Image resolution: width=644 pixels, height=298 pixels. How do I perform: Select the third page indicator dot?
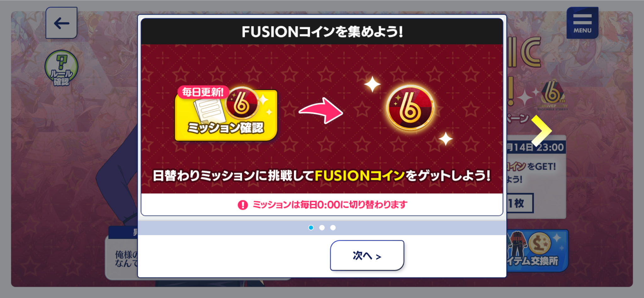[333, 228]
